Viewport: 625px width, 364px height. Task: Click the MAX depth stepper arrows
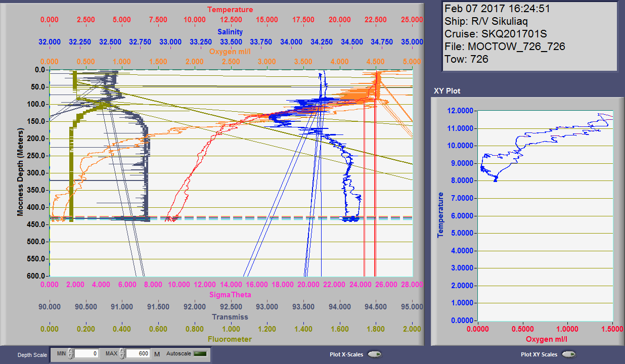coord(122,354)
